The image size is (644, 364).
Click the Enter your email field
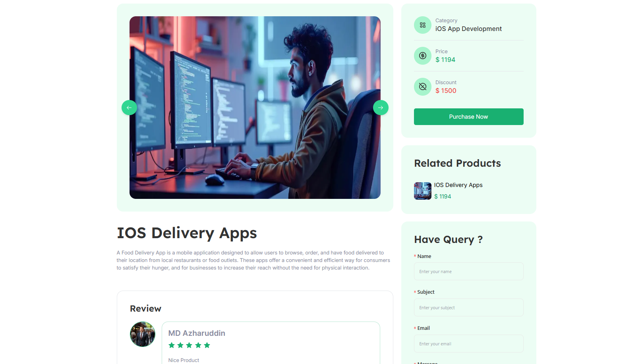click(x=468, y=344)
